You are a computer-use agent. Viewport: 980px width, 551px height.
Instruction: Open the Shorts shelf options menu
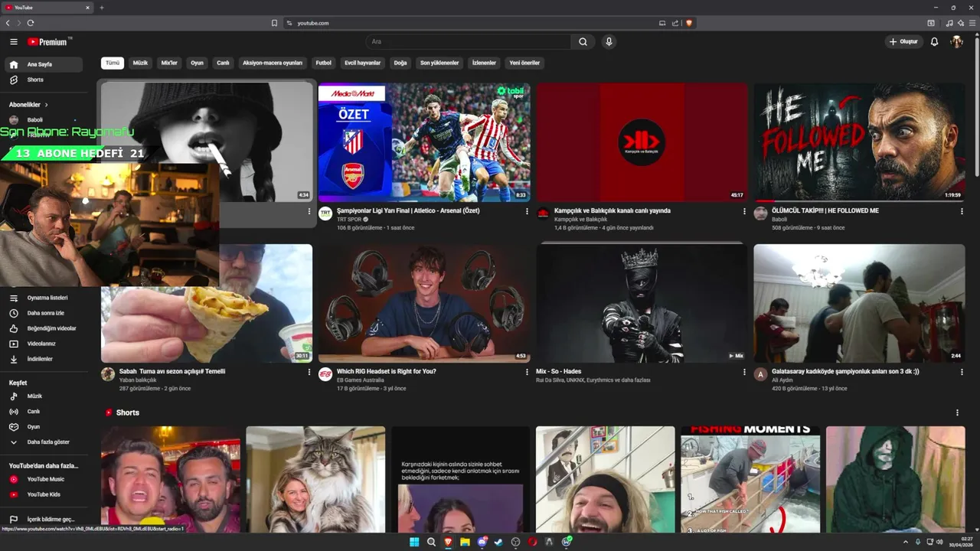(957, 412)
